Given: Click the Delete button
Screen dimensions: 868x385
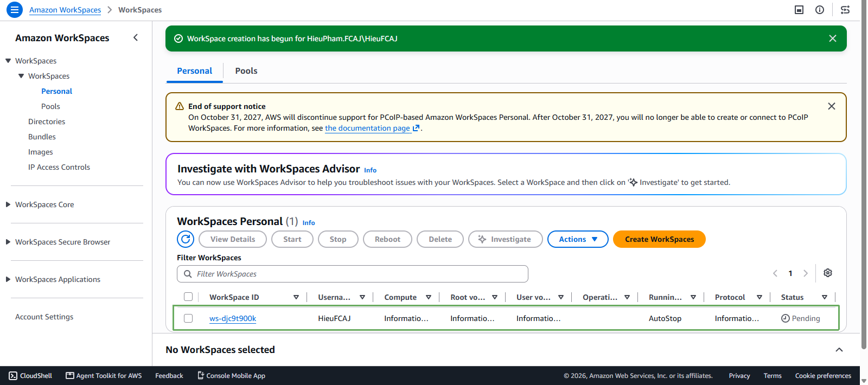Looking at the screenshot, I should pos(440,239).
